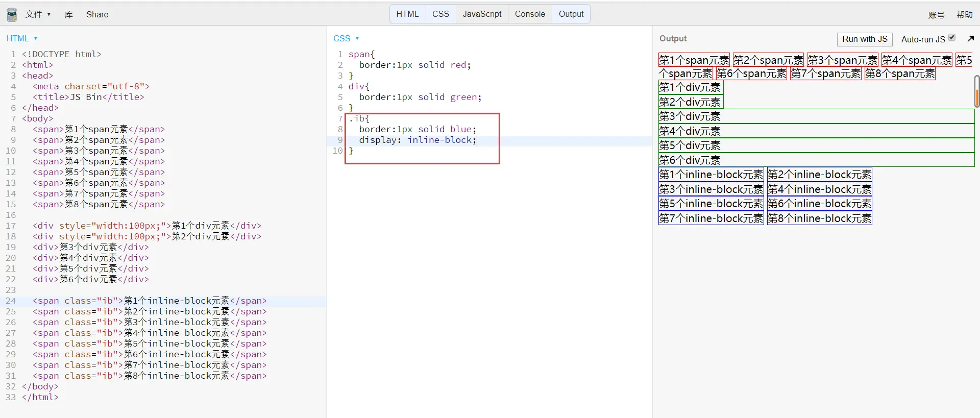Click 第8个inline-block元素 in the output
The image size is (980, 418).
[820, 218]
